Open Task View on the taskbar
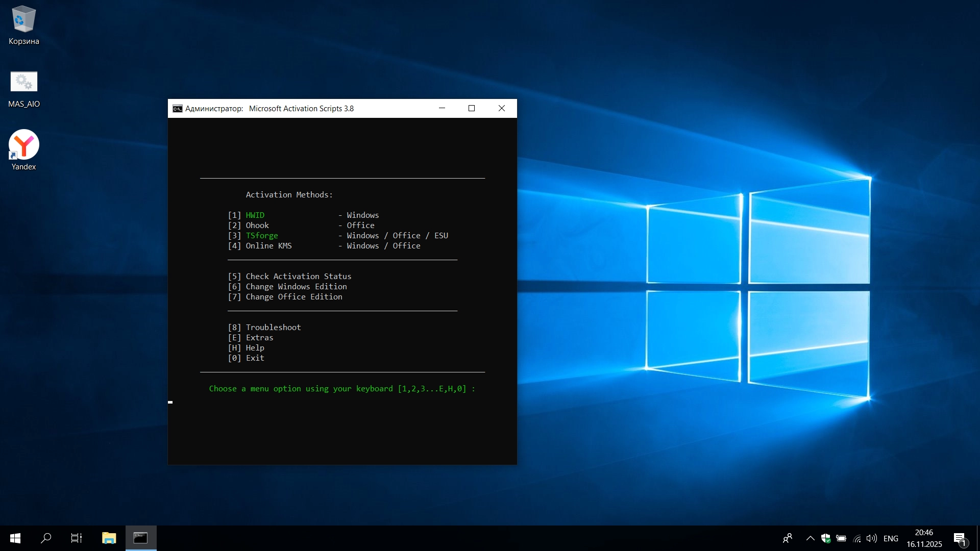Image resolution: width=980 pixels, height=551 pixels. point(76,538)
